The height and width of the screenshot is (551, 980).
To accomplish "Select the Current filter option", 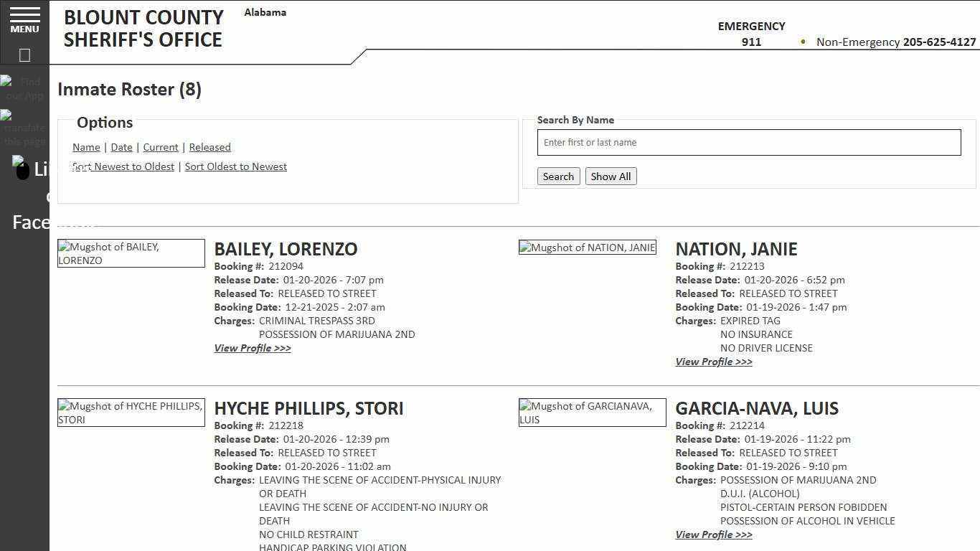I will point(160,147).
